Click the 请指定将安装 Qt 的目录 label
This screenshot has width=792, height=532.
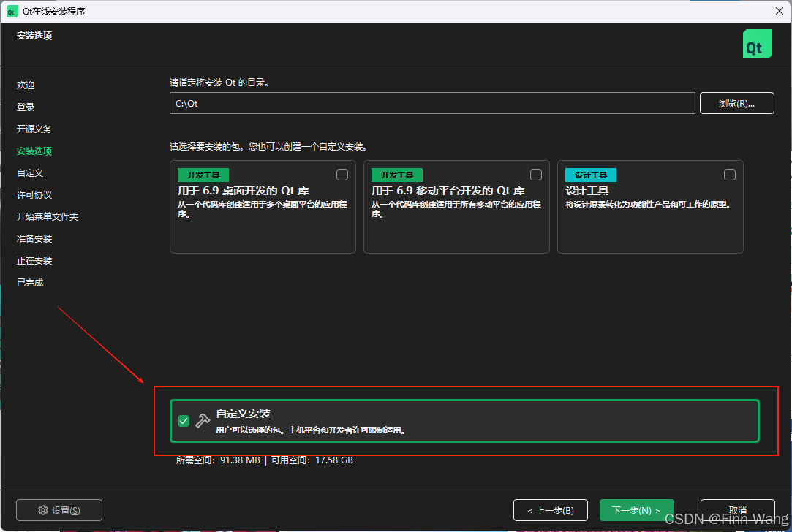point(219,83)
